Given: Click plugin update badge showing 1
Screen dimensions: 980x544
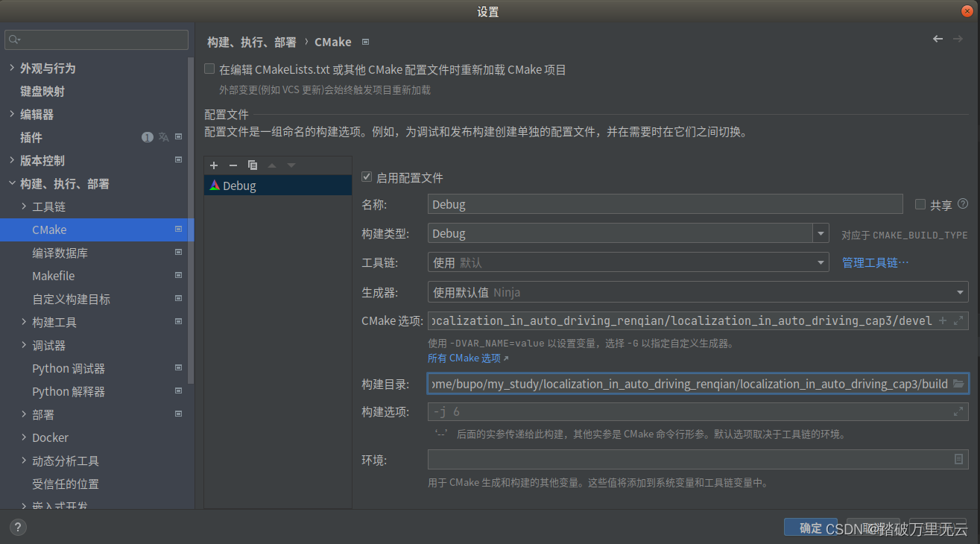Looking at the screenshot, I should 148,137.
